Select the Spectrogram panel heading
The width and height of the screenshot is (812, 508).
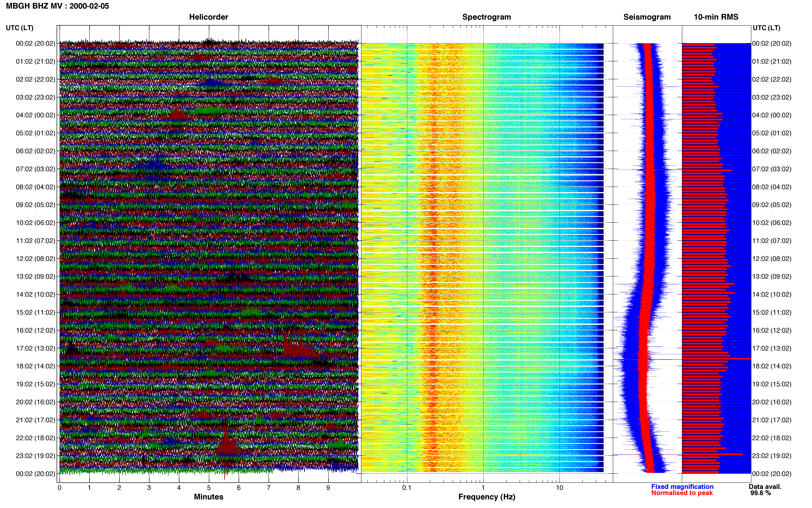point(487,17)
